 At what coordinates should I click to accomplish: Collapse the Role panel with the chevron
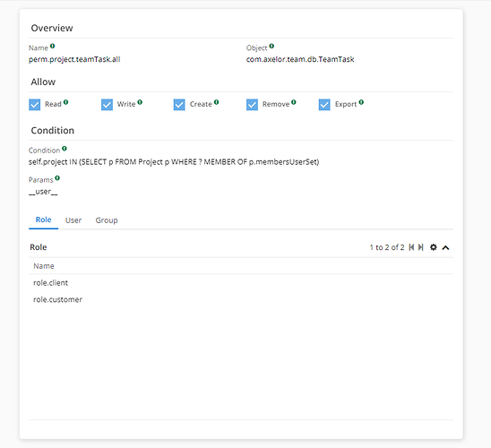click(445, 247)
